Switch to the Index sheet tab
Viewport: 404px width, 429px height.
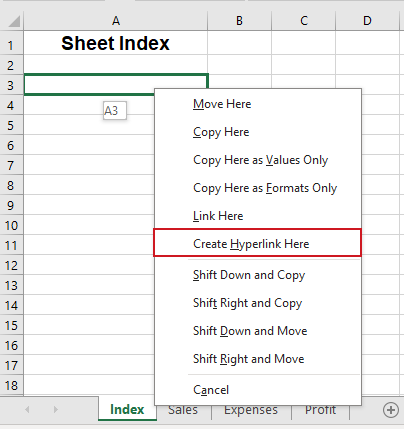(127, 409)
